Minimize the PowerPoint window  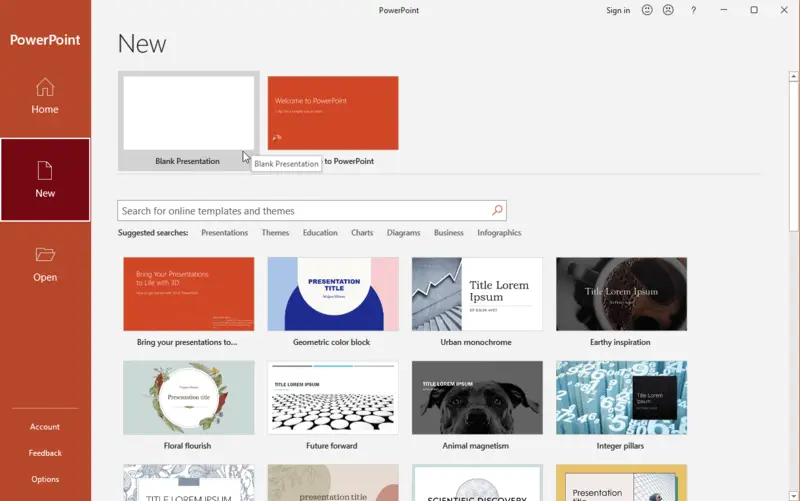723,10
